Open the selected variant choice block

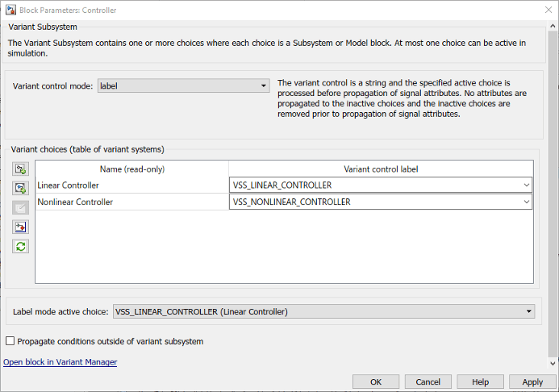click(x=21, y=227)
